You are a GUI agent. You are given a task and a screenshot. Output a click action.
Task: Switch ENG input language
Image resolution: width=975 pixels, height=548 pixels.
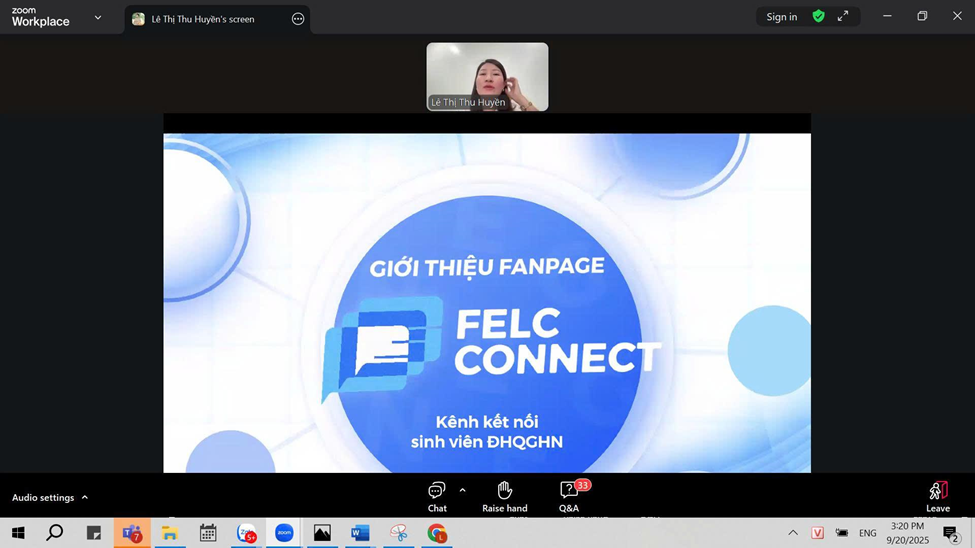(867, 533)
